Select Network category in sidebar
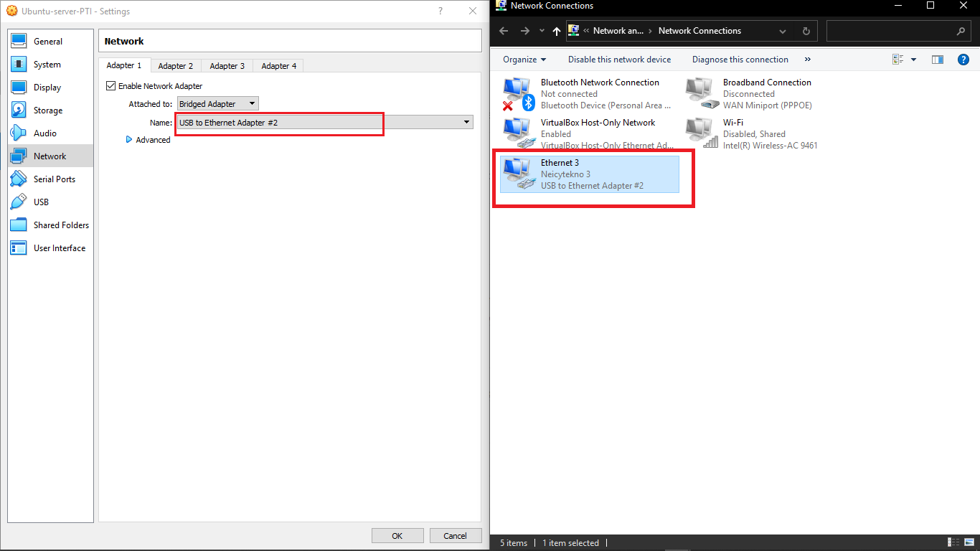Viewport: 980px width, 551px height. [x=50, y=156]
